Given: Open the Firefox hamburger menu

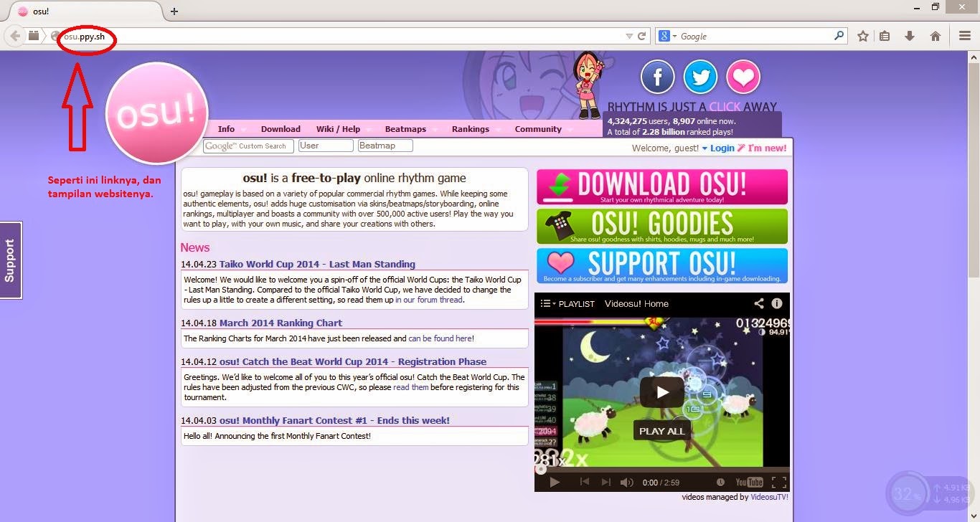Looking at the screenshot, I should click(965, 36).
